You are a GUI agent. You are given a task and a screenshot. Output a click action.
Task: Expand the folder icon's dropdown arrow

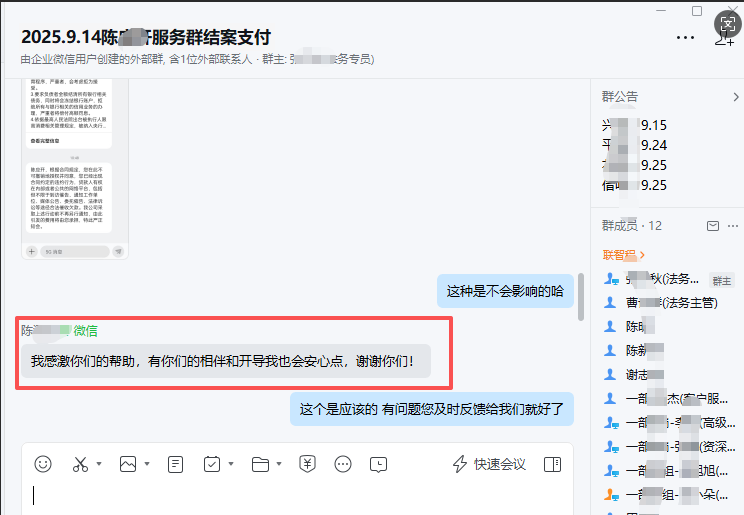(279, 464)
